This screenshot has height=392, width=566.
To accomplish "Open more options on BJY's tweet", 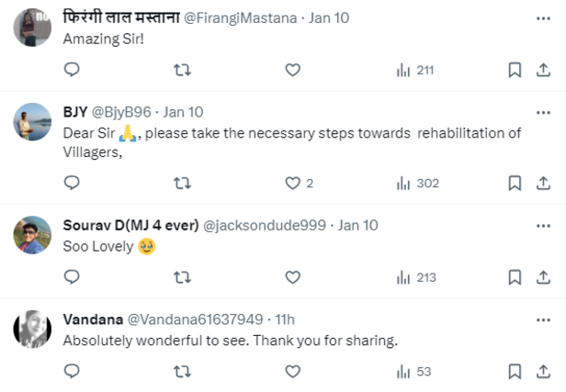I will (x=542, y=113).
